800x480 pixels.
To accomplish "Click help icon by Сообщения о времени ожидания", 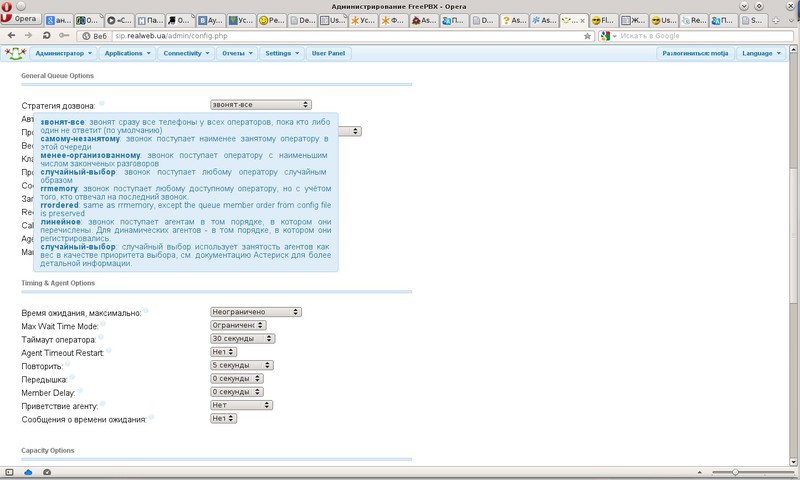I will [x=152, y=417].
